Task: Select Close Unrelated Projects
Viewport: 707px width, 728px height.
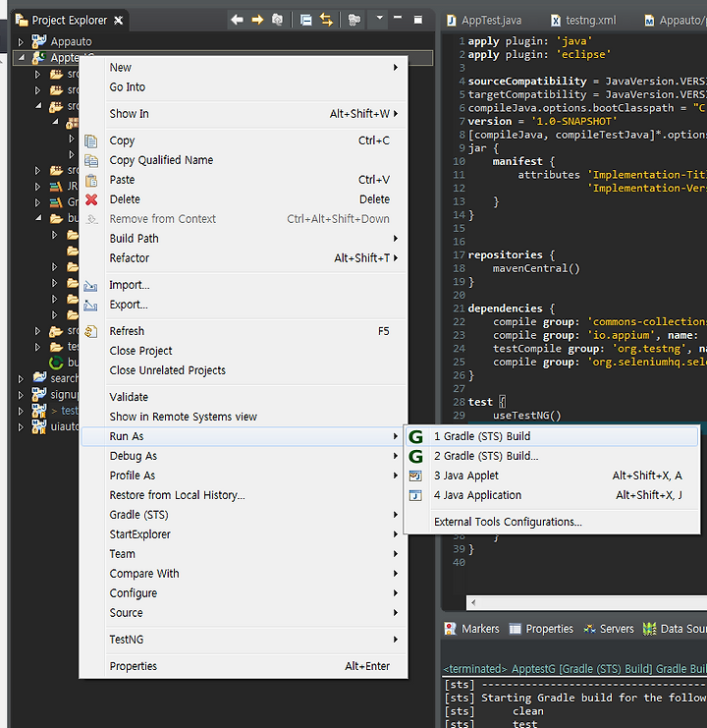Action: tap(244, 370)
